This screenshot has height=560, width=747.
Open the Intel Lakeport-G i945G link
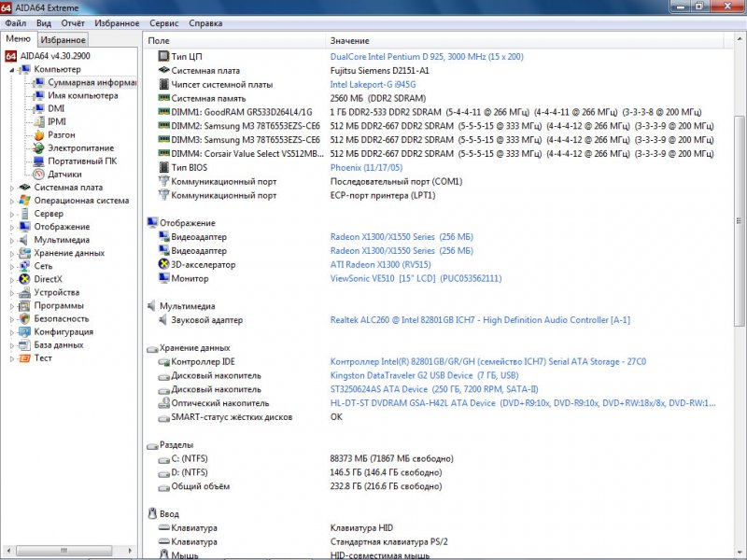pos(373,84)
